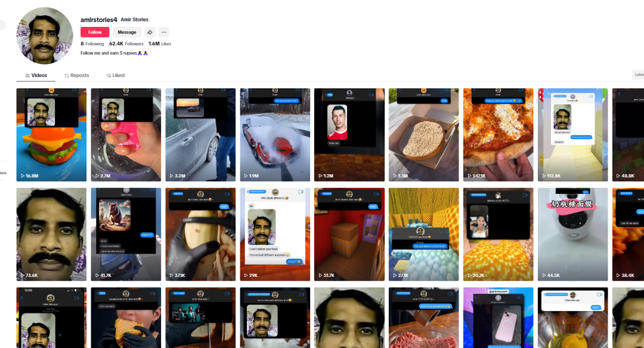Open the frozen car video with 3.2M views

200,135
